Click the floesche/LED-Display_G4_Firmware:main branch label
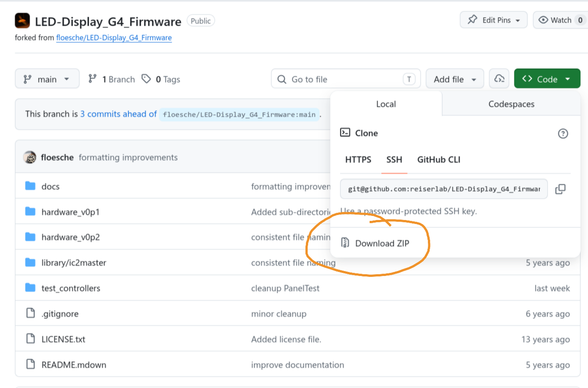588x388 pixels. click(239, 114)
